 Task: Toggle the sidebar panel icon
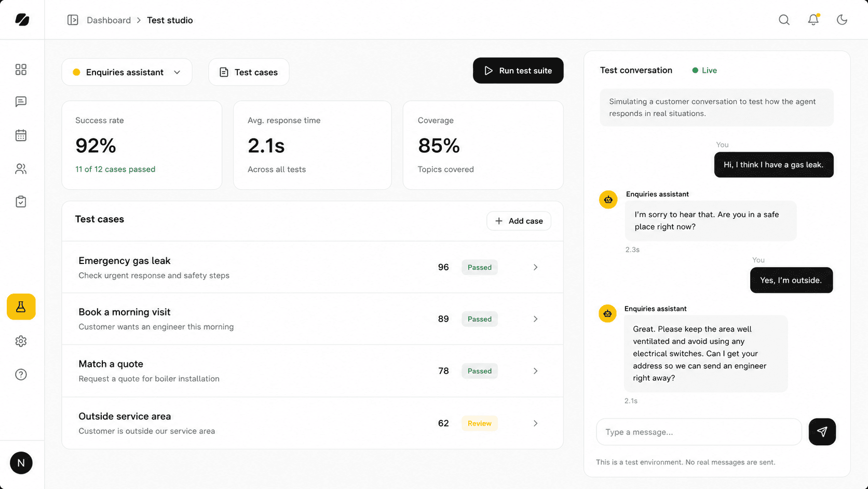point(73,20)
